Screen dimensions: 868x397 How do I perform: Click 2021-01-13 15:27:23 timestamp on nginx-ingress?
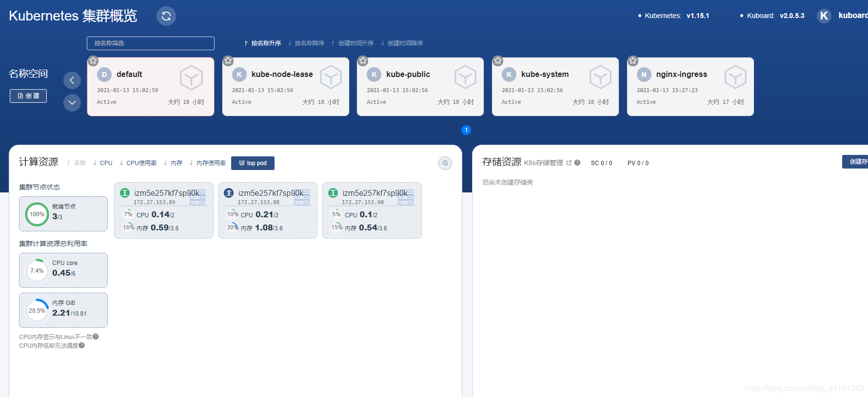coord(667,90)
